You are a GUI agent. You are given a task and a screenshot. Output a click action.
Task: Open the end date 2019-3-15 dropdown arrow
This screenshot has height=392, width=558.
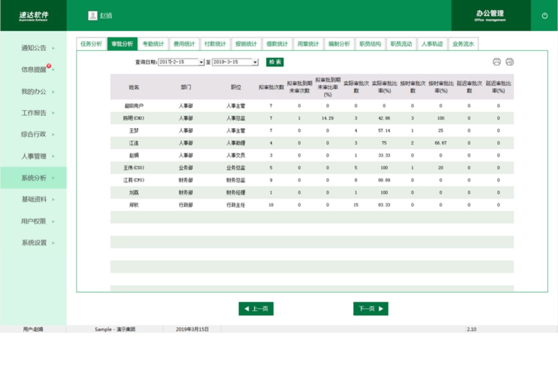coord(255,62)
